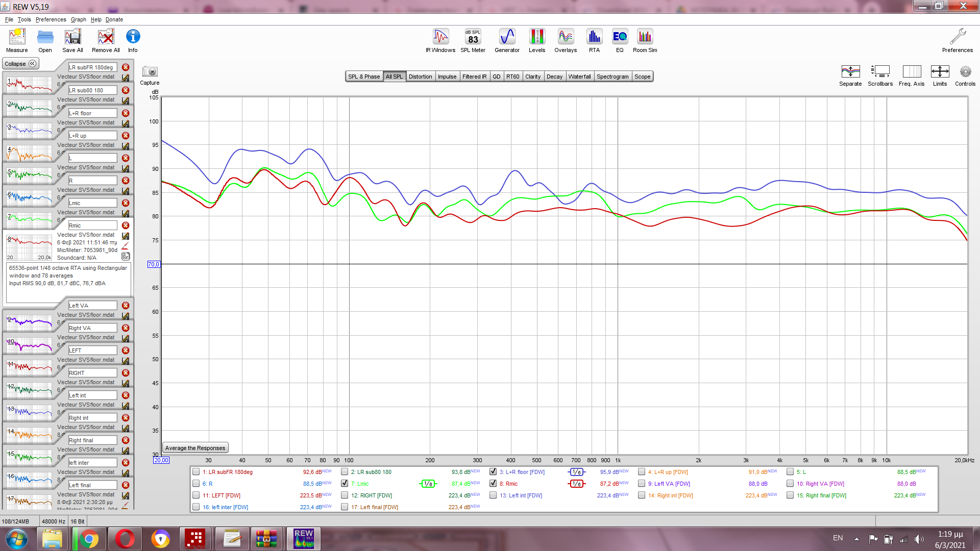Screen dimensions: 980x551
Task: Toggle the Freq. Axis mode
Action: 912,76
